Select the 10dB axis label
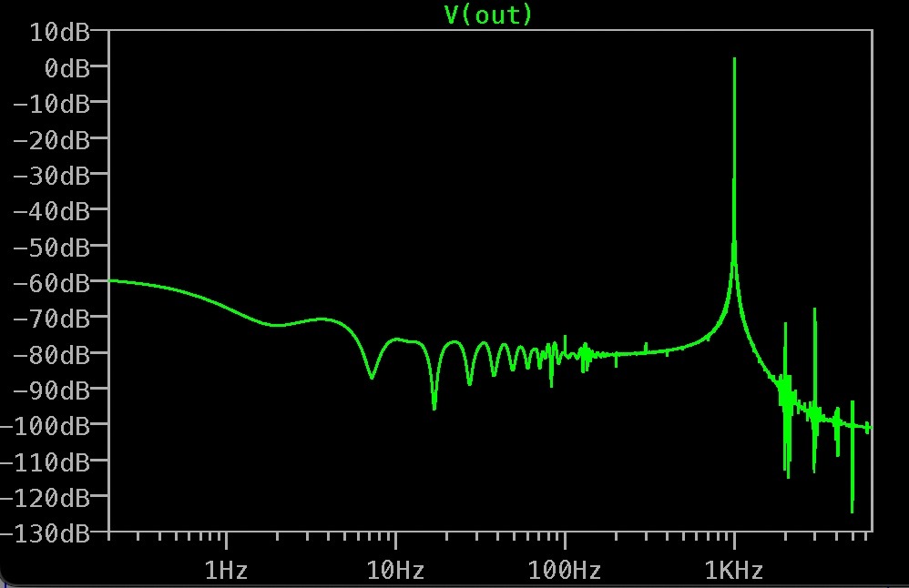The height and width of the screenshot is (588, 909). (60, 33)
